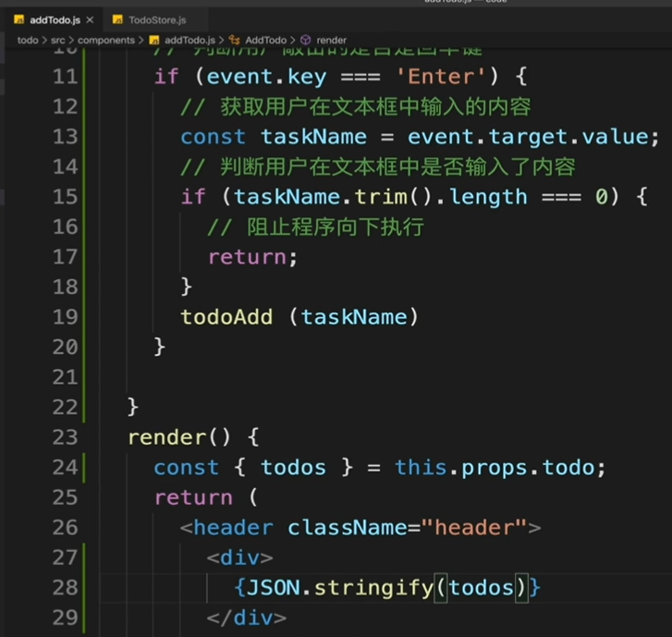Click the 'return;' statement on line 17

point(252,257)
